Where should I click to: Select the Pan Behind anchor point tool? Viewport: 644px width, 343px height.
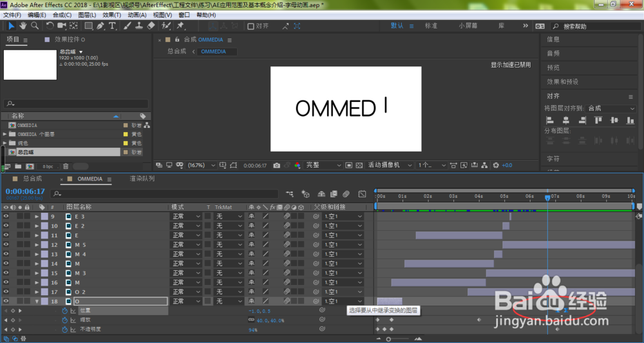click(73, 26)
